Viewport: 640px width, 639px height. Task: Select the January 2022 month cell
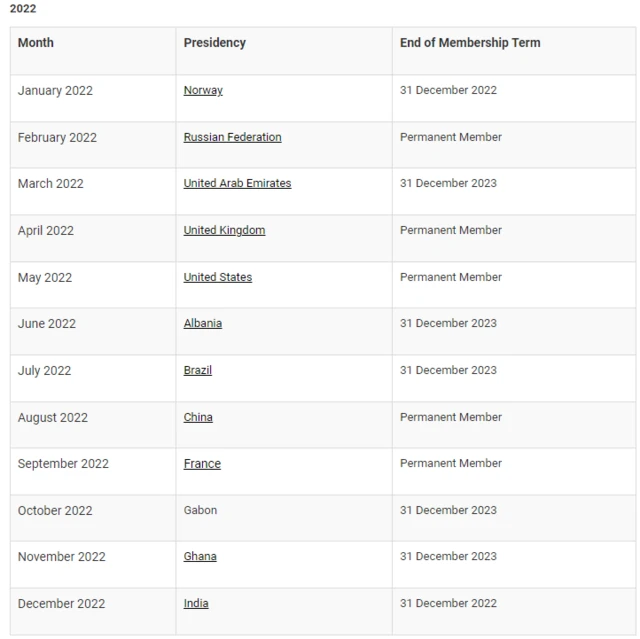55,91
